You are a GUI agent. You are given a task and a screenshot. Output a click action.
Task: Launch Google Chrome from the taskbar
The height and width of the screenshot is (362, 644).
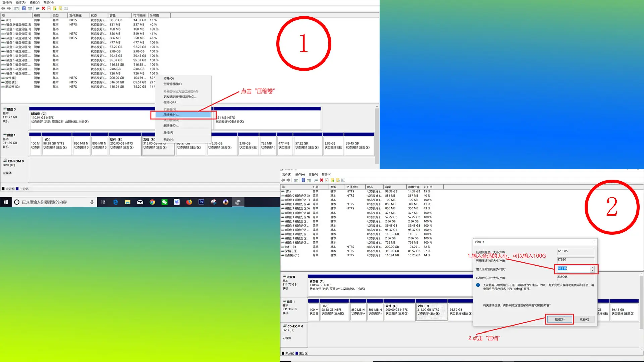(152, 202)
